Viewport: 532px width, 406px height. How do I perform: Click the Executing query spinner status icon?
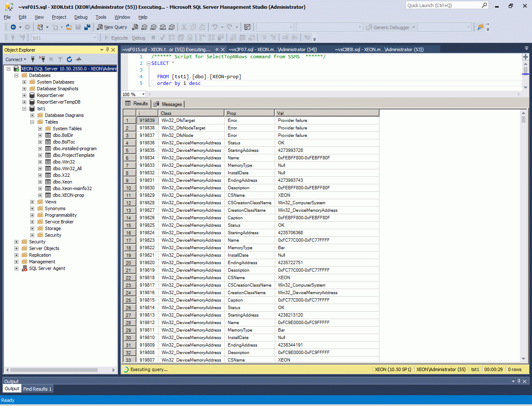[x=125, y=369]
